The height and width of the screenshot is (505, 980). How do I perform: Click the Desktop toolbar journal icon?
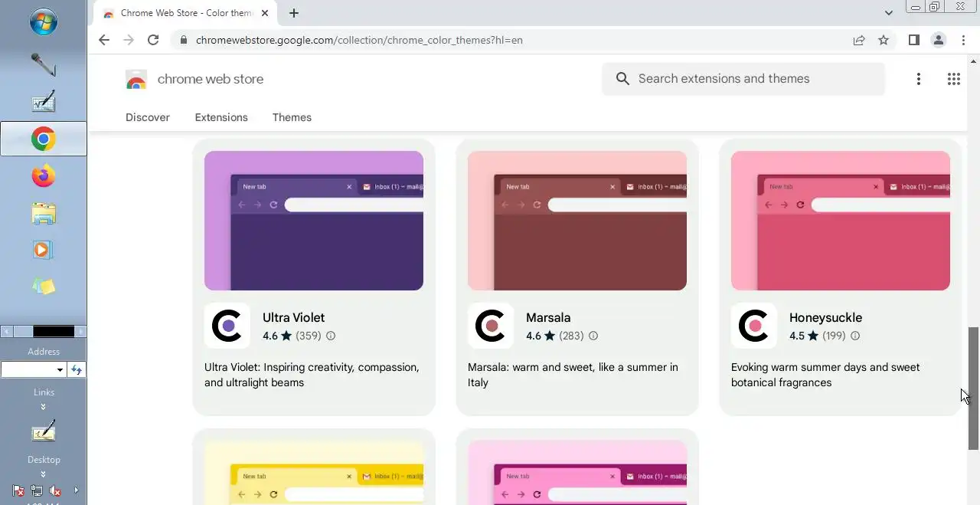click(44, 431)
